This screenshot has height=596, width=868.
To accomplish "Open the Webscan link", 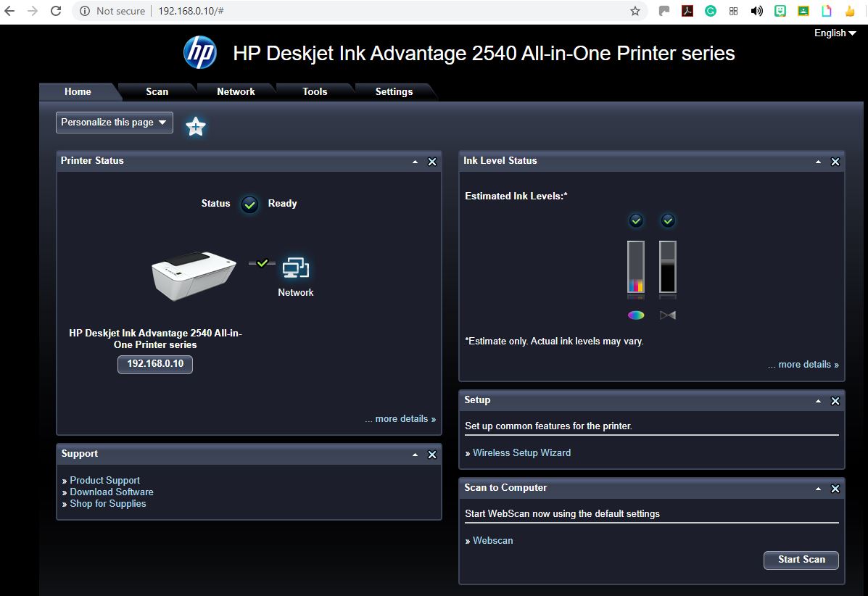I will [492, 541].
